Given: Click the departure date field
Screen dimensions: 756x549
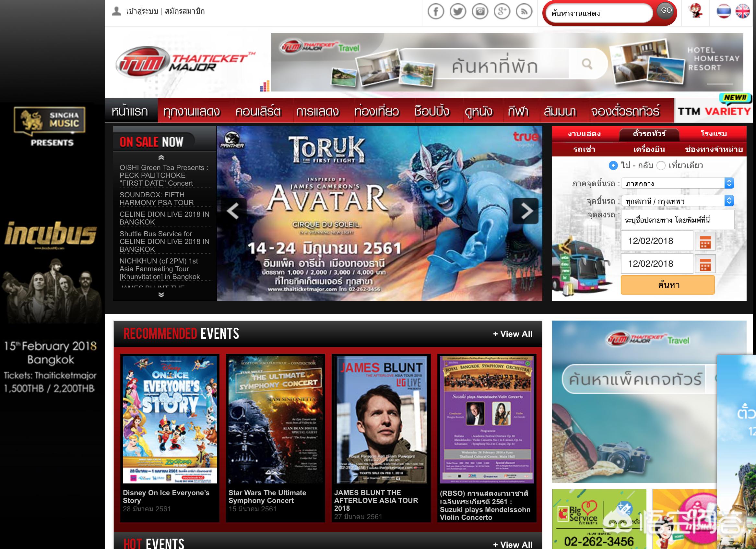Looking at the screenshot, I should coord(657,241).
